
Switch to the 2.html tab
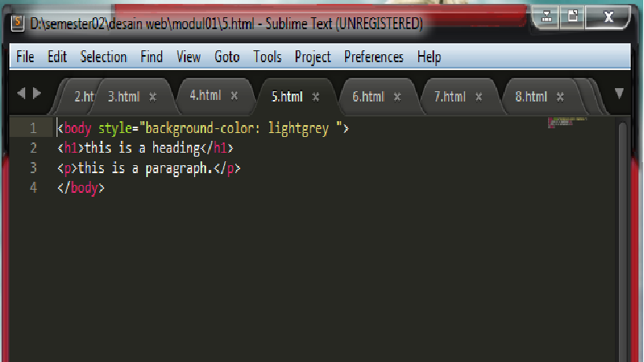83,97
